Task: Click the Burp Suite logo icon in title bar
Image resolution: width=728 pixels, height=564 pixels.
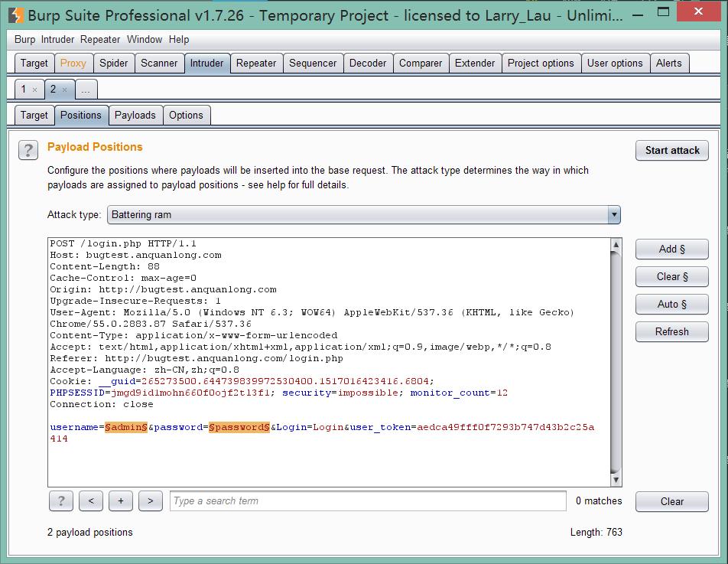Action: [x=15, y=15]
